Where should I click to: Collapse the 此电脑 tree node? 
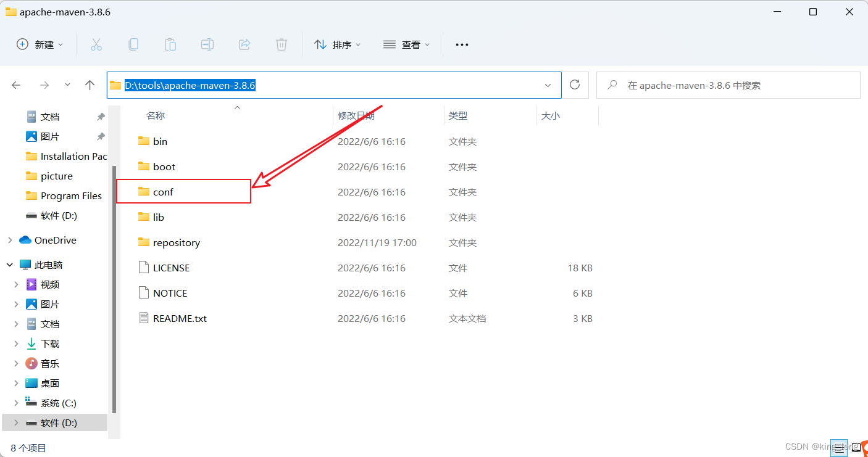pos(9,265)
